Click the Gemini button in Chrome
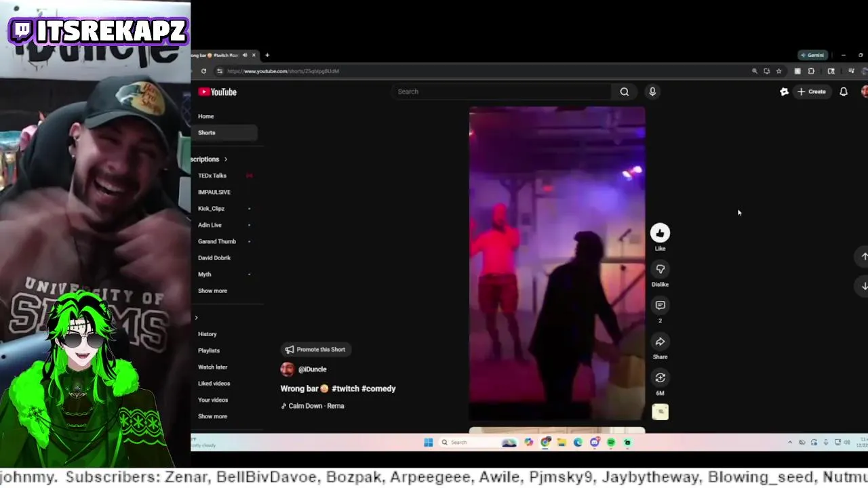868x488 pixels. click(x=812, y=55)
